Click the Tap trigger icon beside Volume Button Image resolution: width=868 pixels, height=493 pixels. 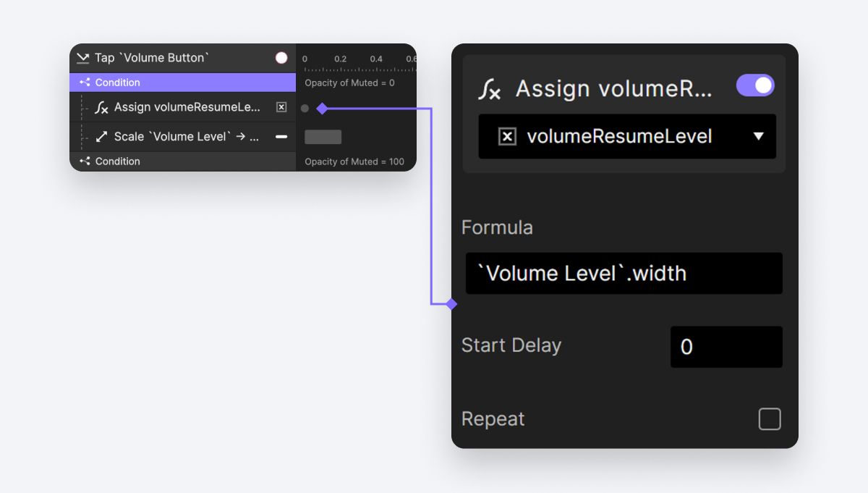tap(82, 58)
